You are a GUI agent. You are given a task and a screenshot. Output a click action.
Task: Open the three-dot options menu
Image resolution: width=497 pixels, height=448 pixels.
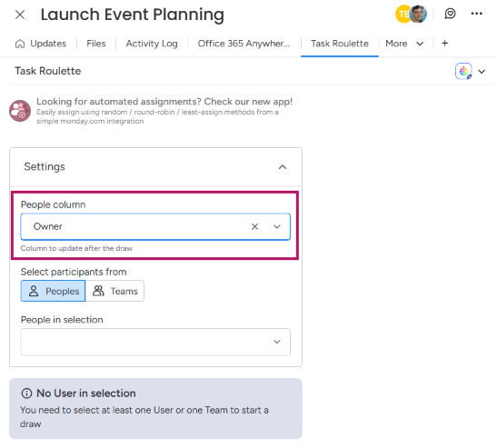click(x=476, y=14)
